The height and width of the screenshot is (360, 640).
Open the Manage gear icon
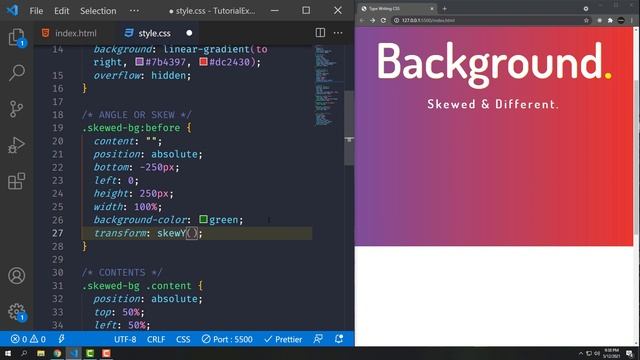click(x=17, y=312)
